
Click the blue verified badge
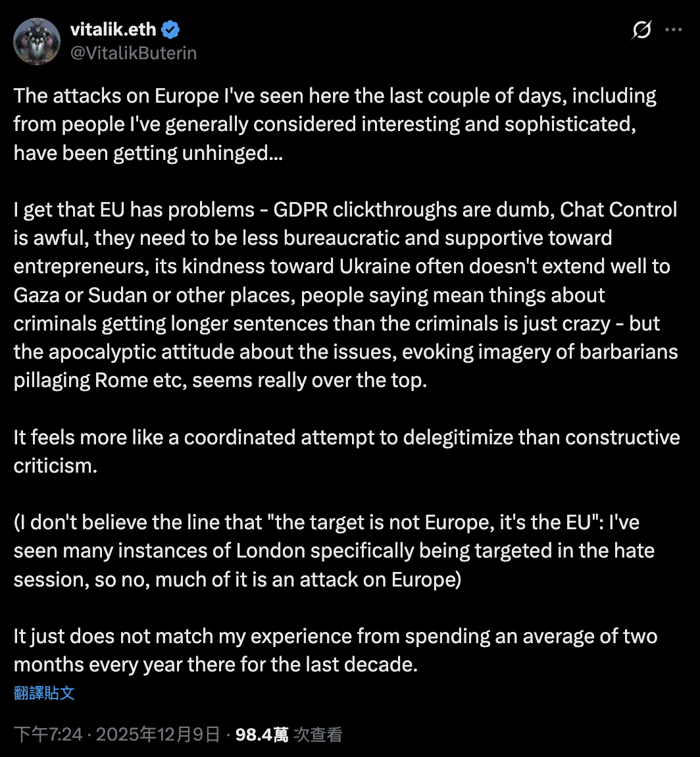(x=172, y=30)
